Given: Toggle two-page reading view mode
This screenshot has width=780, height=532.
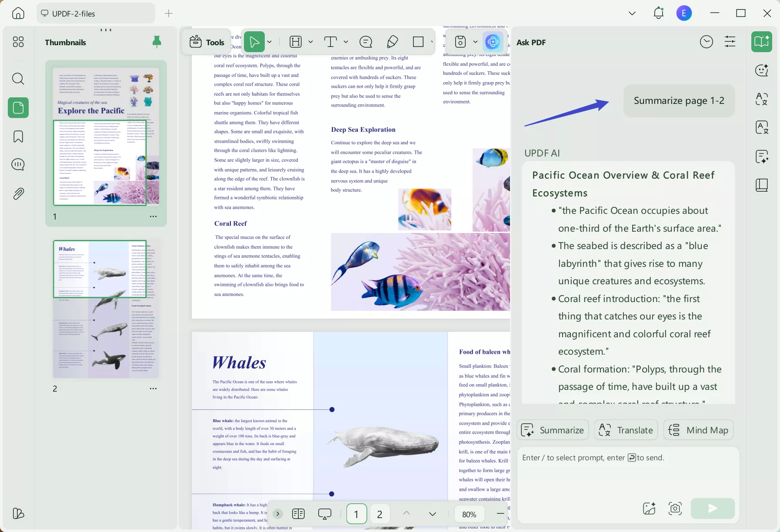Looking at the screenshot, I should [298, 514].
